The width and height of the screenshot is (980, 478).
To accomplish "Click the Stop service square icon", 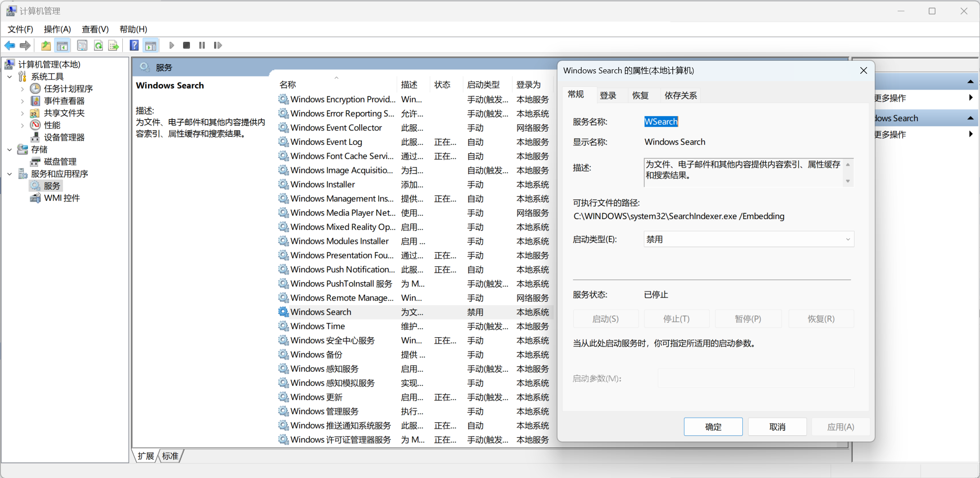I will tap(186, 45).
